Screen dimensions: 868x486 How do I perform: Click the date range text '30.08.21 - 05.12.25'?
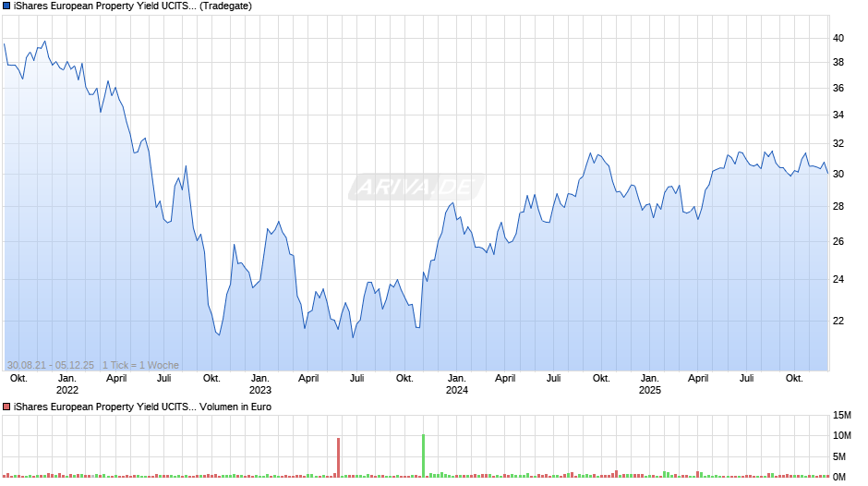tap(51, 365)
